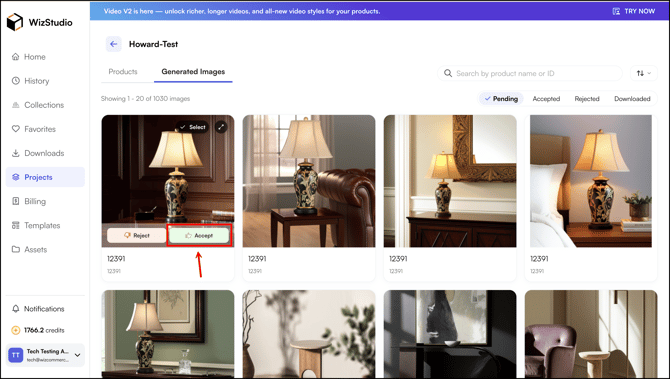The image size is (670, 379).
Task: Click the Home house icon
Action: click(x=16, y=57)
